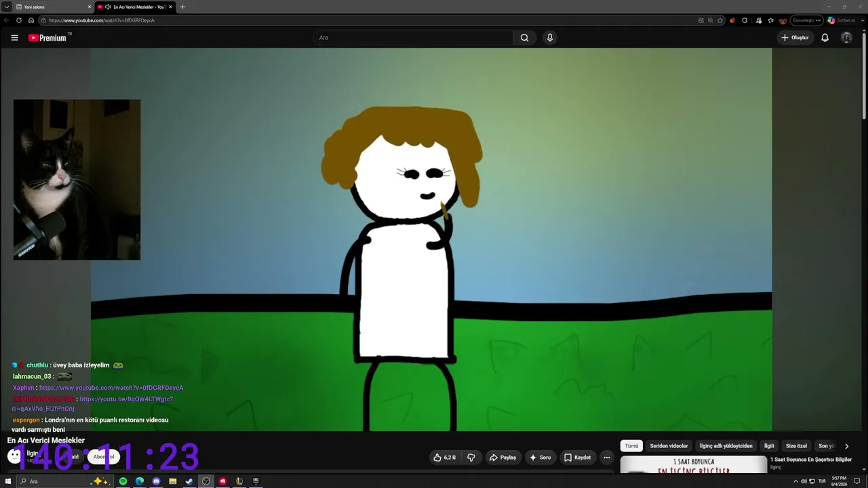This screenshot has height=488, width=868.
Task: Click the video player area
Action: click(431, 239)
